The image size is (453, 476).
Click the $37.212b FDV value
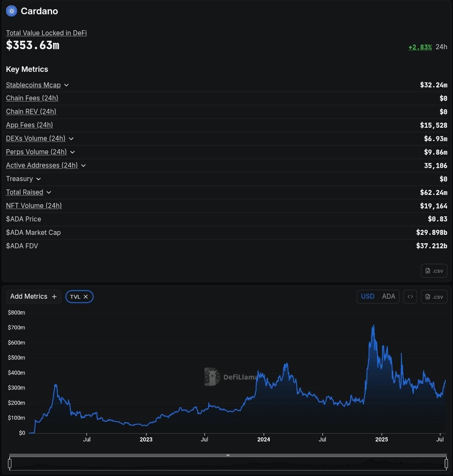coord(432,246)
